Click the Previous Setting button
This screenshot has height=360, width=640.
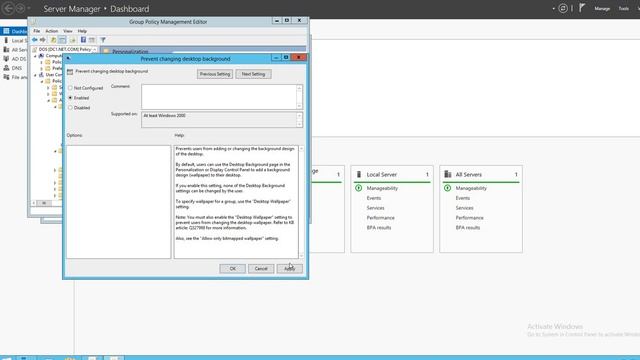215,74
